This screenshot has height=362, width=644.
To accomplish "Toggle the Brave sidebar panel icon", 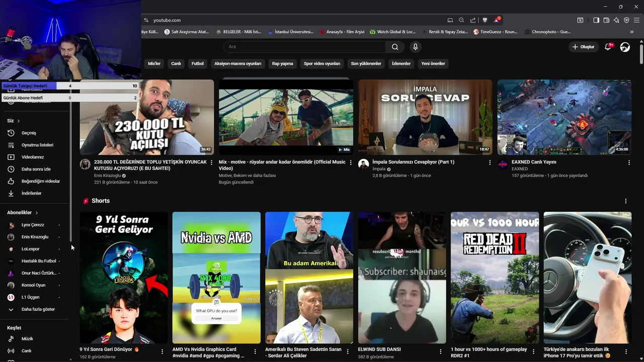I will [x=596, y=20].
